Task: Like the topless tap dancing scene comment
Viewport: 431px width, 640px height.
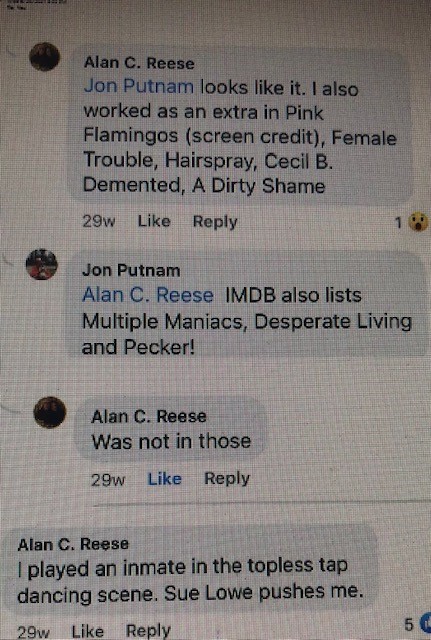Action: (x=88, y=631)
